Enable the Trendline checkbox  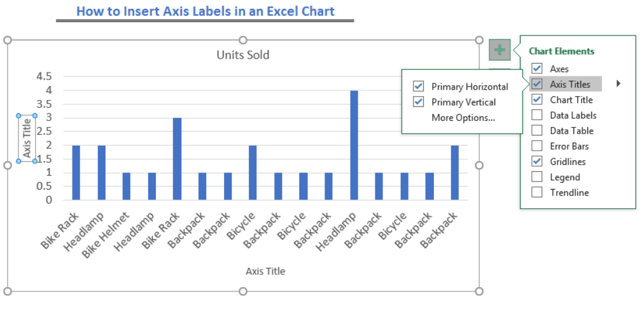point(537,192)
